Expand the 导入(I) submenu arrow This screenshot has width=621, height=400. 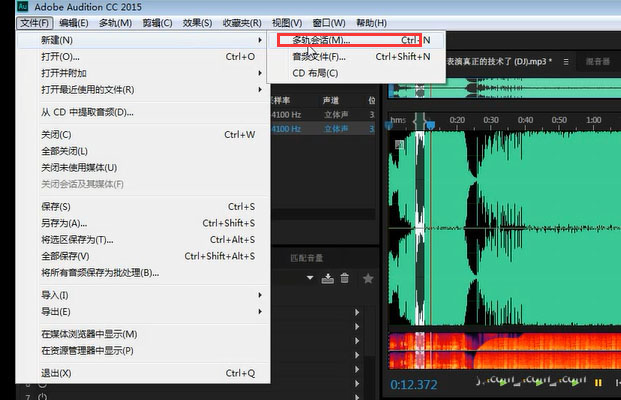click(260, 295)
